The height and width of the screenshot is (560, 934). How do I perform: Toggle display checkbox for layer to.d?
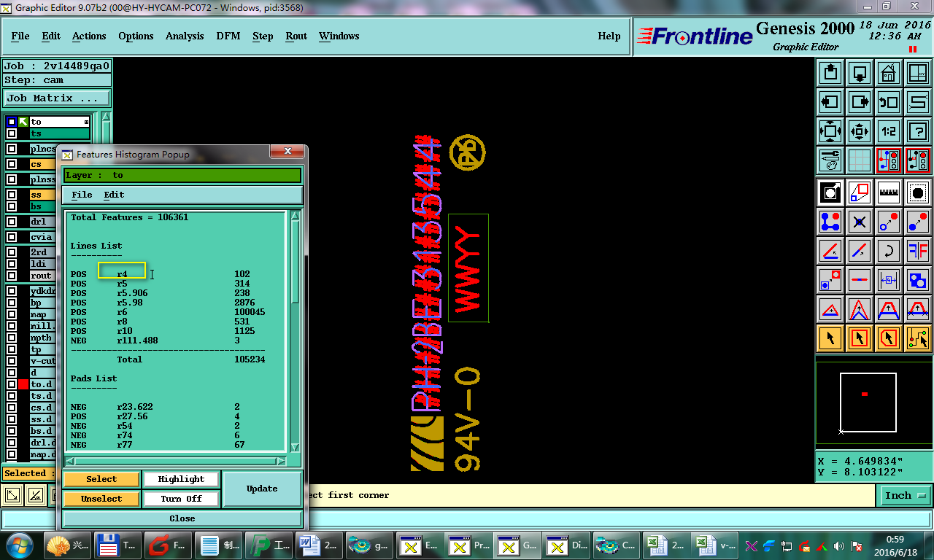tap(11, 384)
